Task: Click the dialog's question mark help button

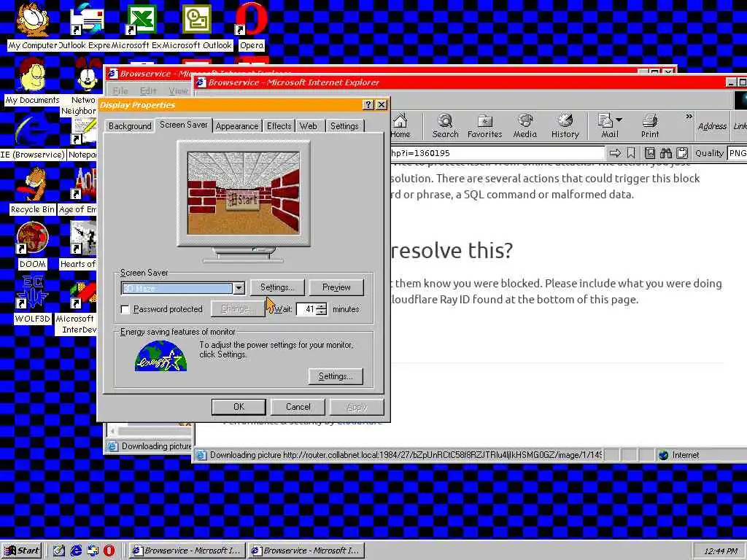Action: pos(368,105)
